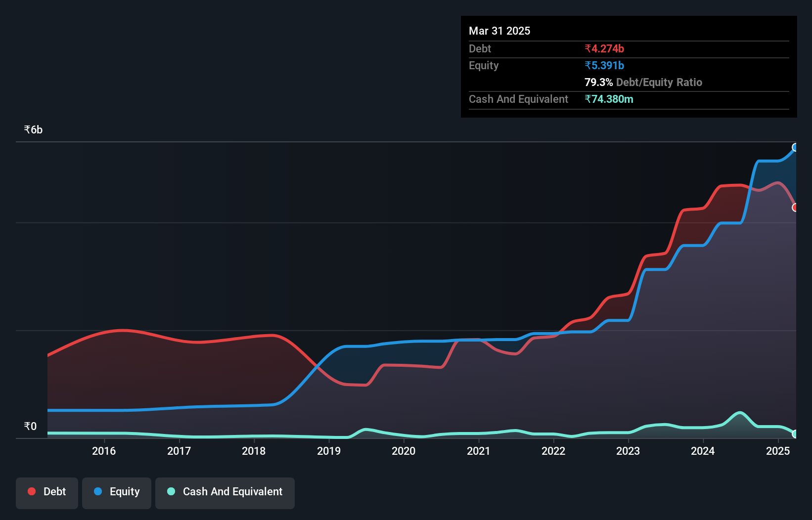Click the ₹4.274b debt value
Image resolution: width=812 pixels, height=520 pixels.
click(x=604, y=48)
